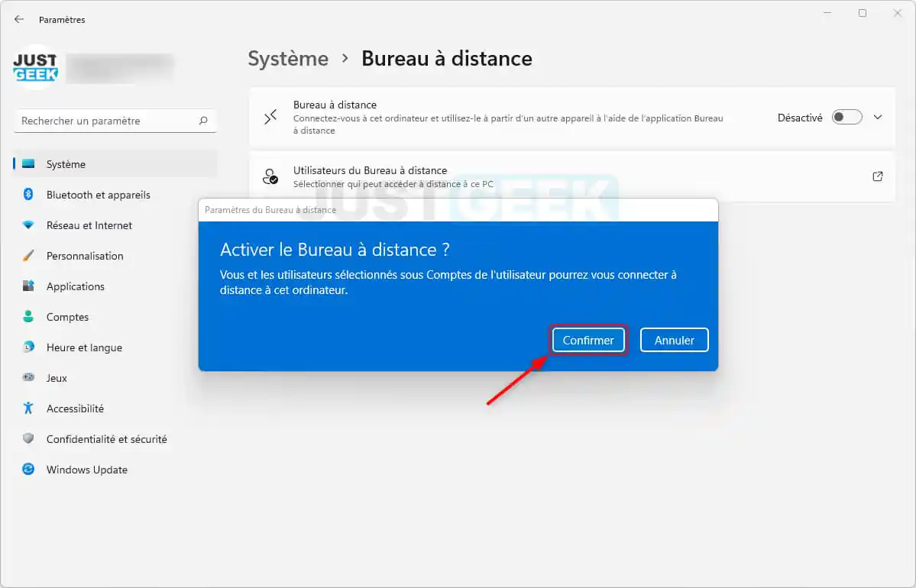Click the remote desktop users icon
The width and height of the screenshot is (916, 588).
pyautogui.click(x=270, y=176)
